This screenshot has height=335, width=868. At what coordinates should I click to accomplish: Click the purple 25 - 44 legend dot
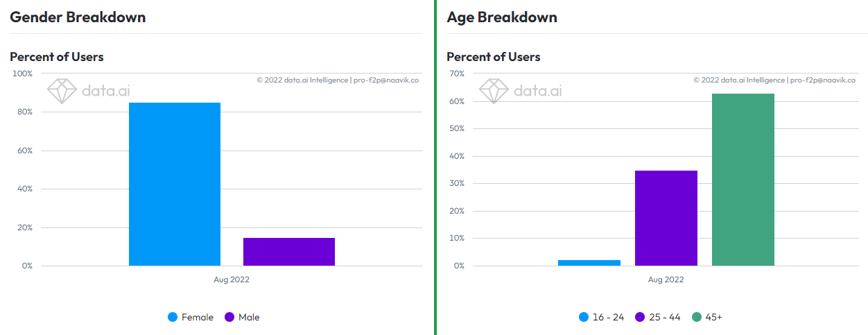(x=641, y=317)
